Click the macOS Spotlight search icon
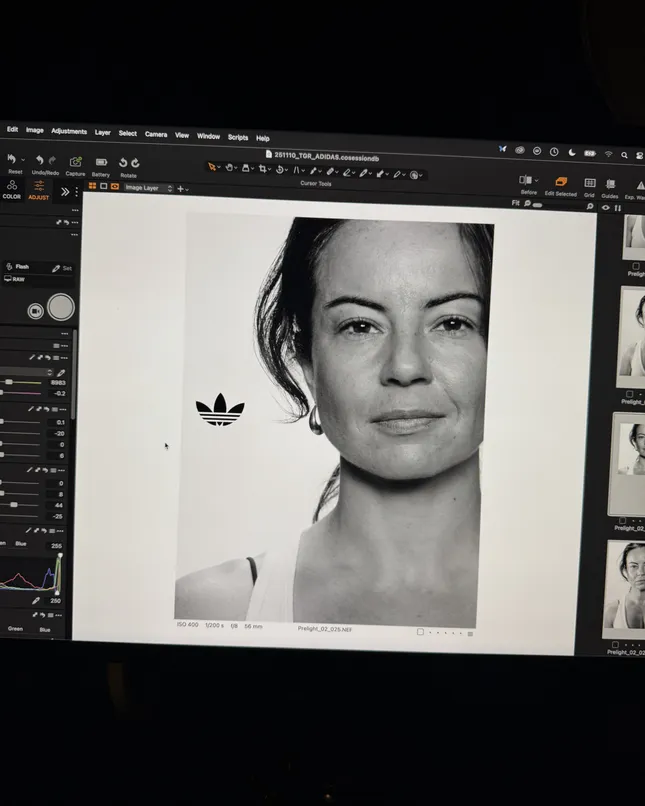 tap(624, 155)
